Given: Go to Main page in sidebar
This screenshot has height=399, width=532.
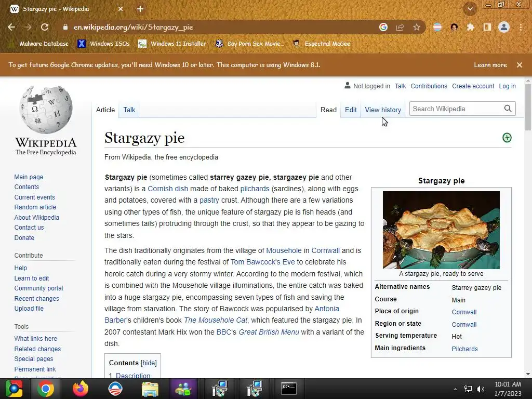Looking at the screenshot, I should 29,177.
